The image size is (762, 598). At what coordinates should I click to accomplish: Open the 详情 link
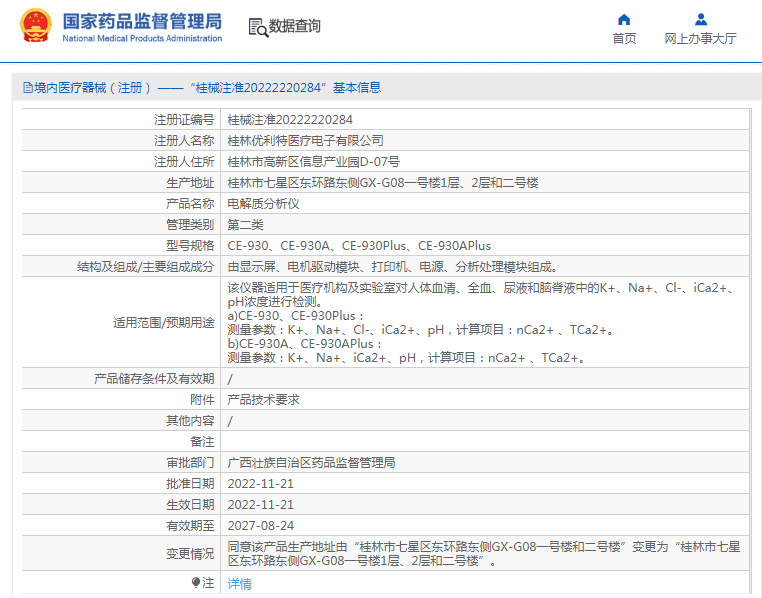[x=239, y=583]
